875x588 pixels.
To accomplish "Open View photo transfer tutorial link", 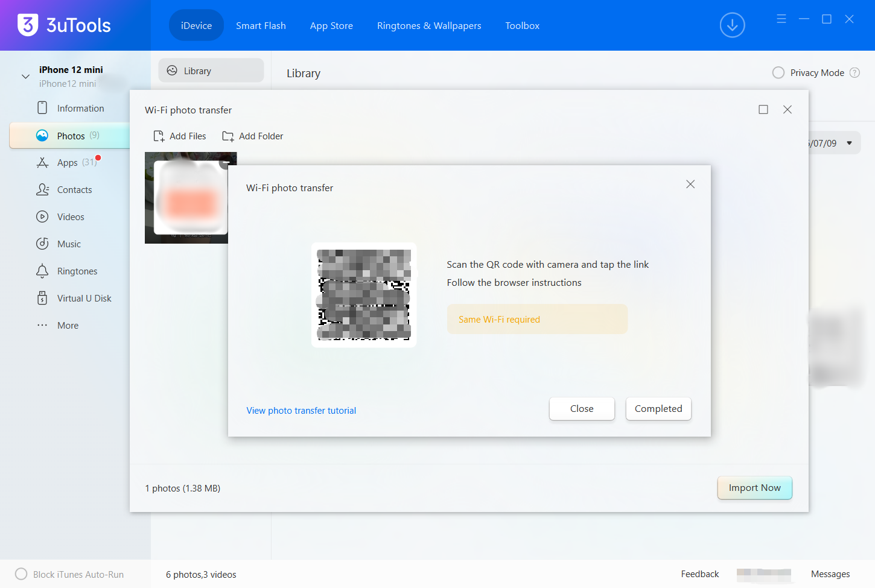I will coord(301,411).
